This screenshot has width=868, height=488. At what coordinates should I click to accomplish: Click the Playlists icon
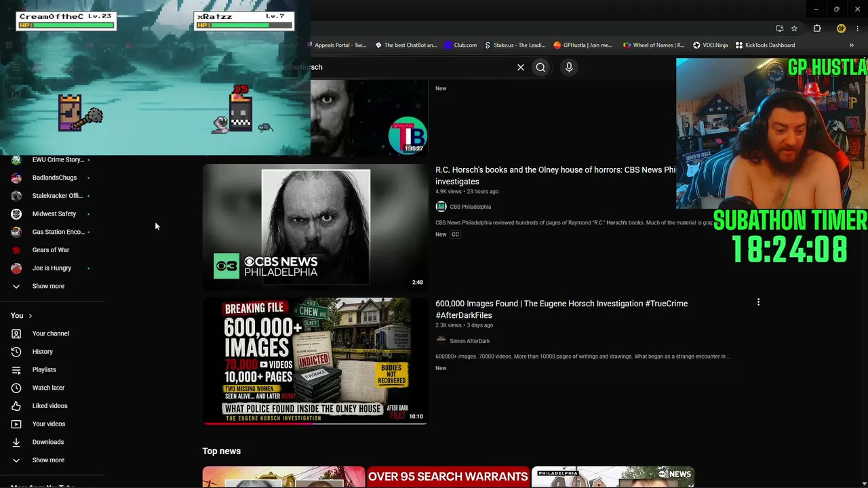point(16,369)
